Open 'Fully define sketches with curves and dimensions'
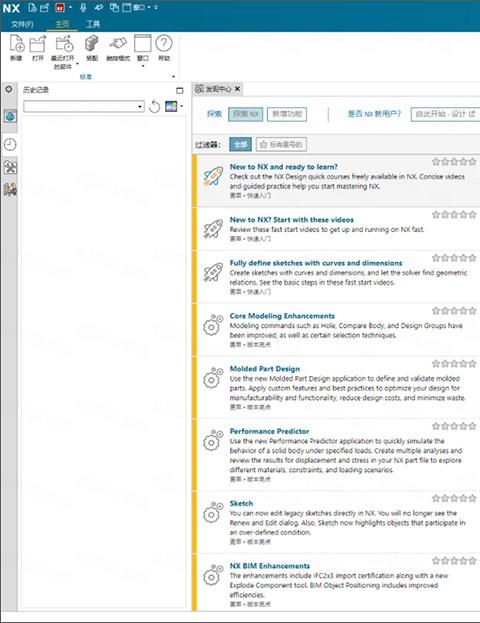480x623 pixels. tap(316, 263)
